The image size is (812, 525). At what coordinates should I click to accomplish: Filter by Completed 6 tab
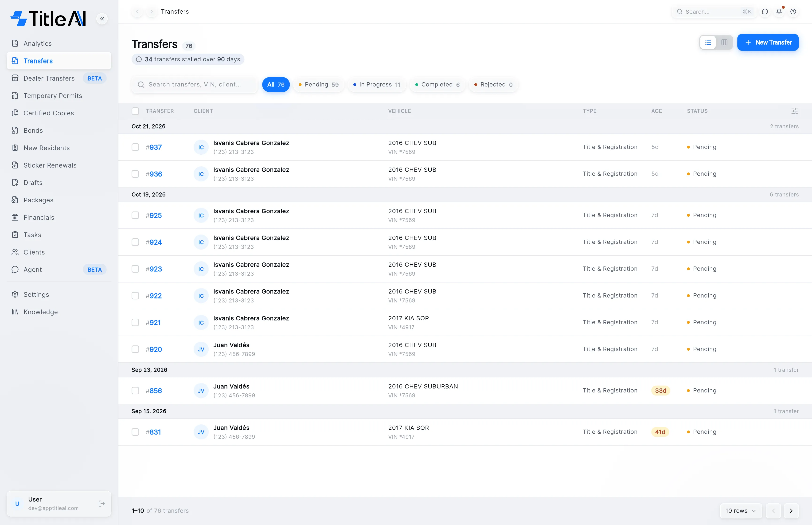click(437, 85)
